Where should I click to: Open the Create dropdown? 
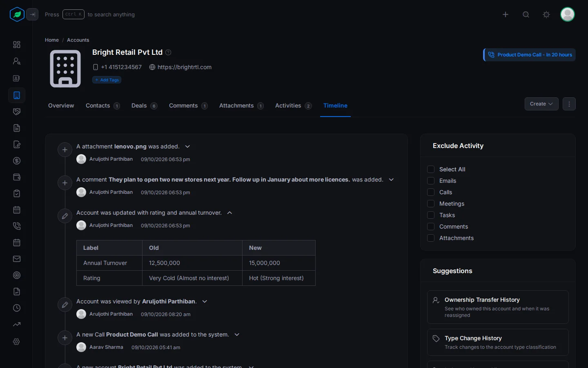click(541, 104)
